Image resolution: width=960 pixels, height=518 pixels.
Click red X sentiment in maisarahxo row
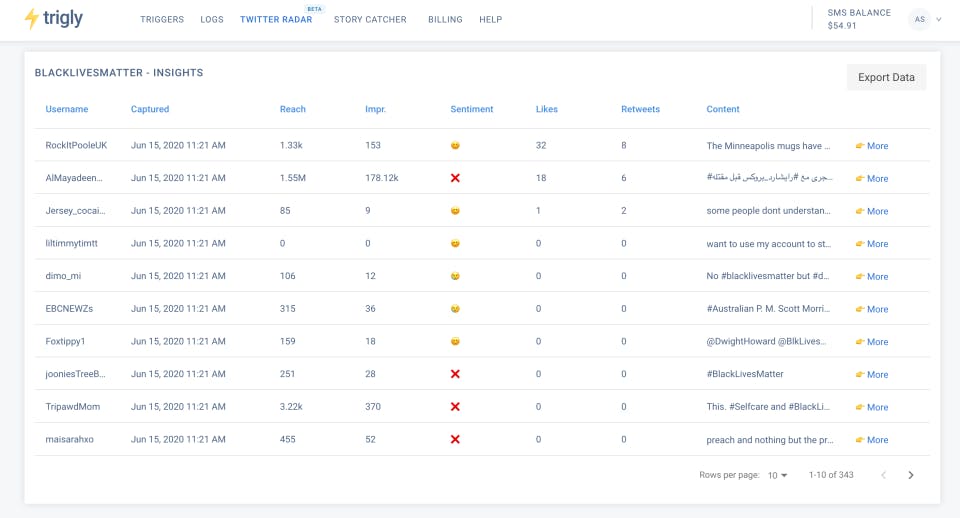click(455, 440)
